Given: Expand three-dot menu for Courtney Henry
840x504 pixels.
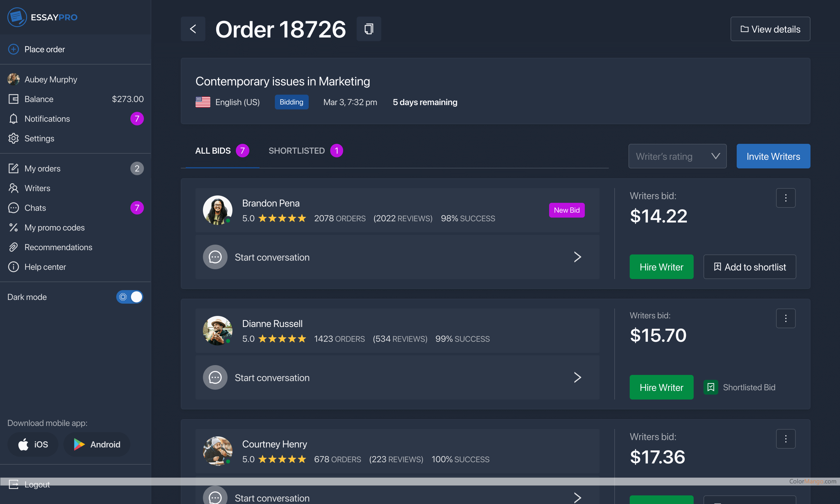Looking at the screenshot, I should coord(786,439).
